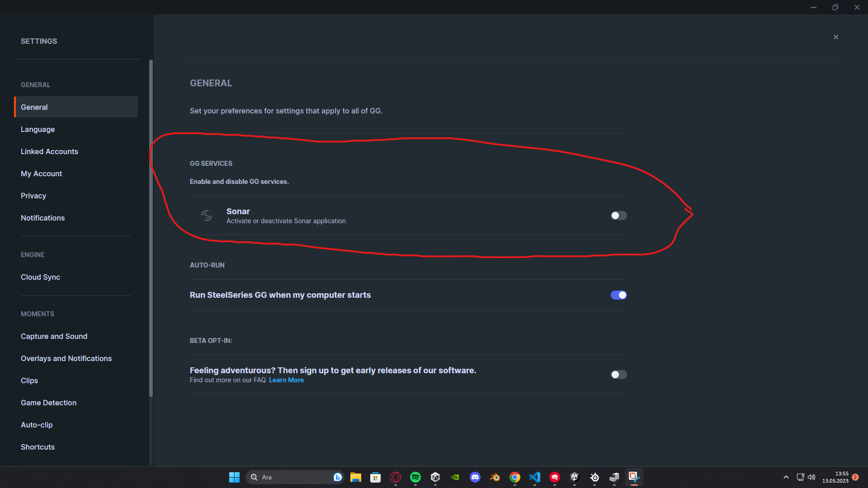
Task: Open Discord from the taskbar
Action: coord(475,477)
